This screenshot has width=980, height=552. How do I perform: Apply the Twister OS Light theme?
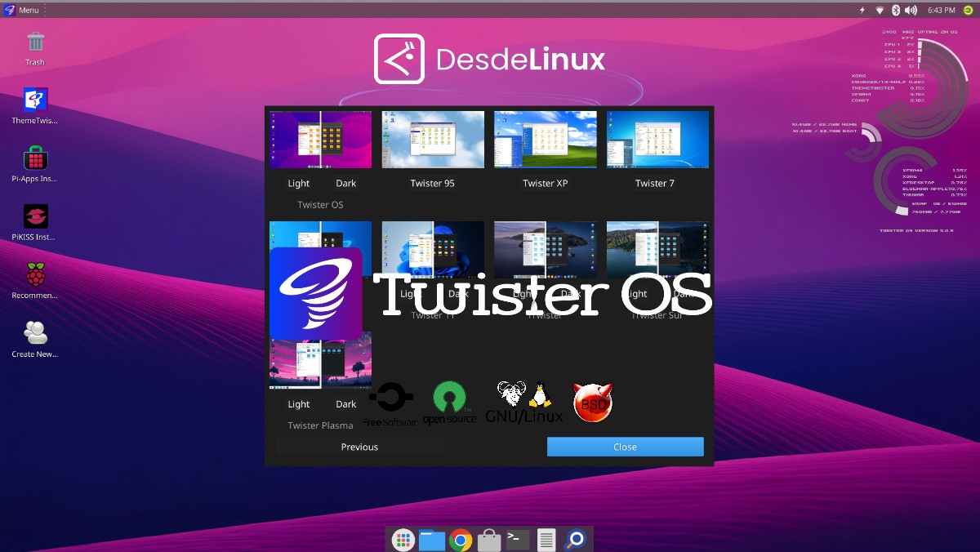tap(299, 184)
